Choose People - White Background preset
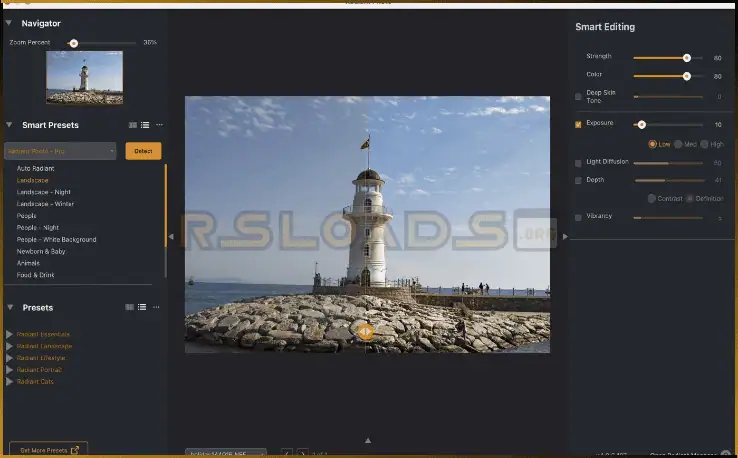This screenshot has width=738, height=458. point(56,240)
